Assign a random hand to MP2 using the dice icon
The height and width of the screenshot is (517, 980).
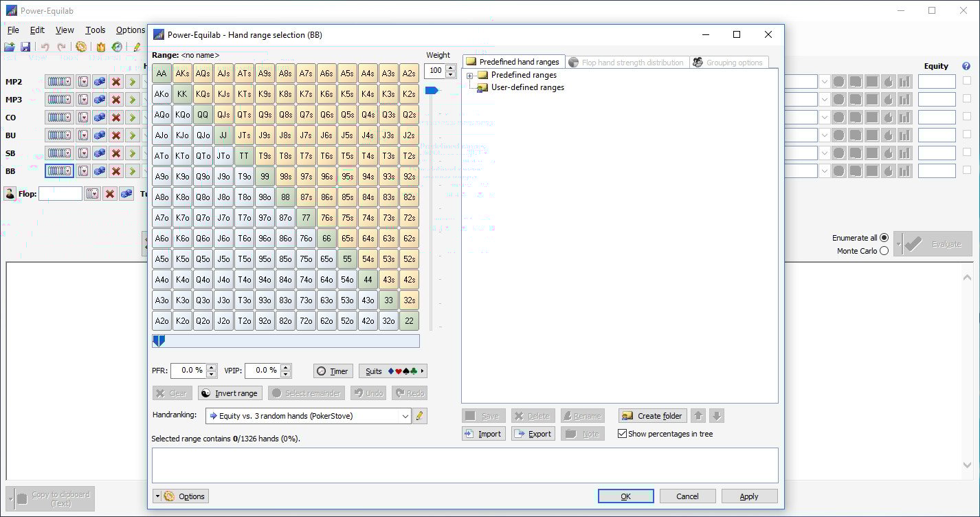[x=100, y=81]
